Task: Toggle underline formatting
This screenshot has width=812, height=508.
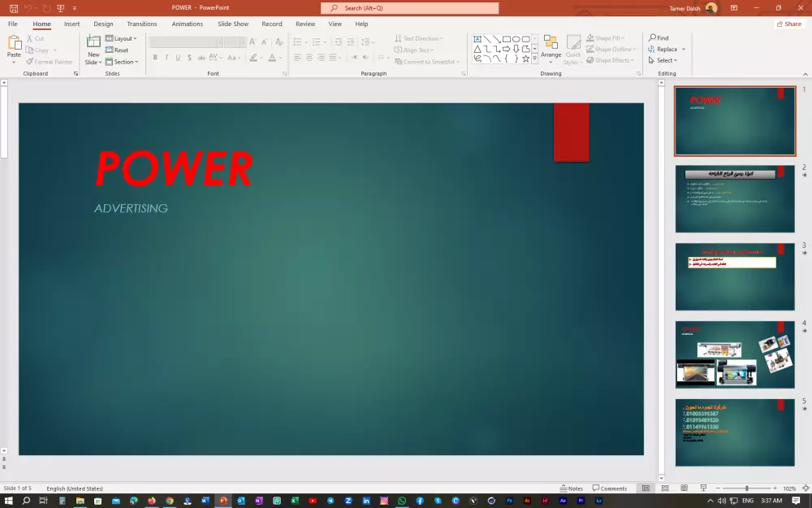Action: (176, 58)
